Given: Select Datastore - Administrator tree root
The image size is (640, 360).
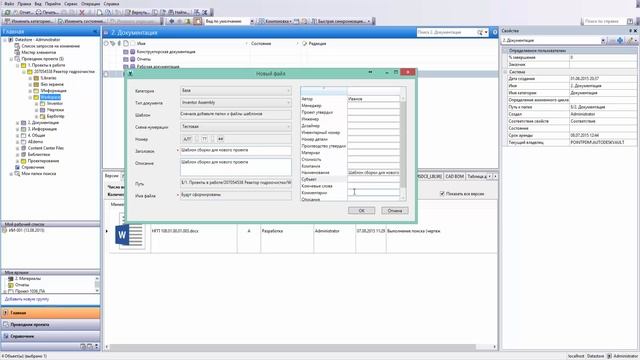Looking at the screenshot, I should pos(38,40).
